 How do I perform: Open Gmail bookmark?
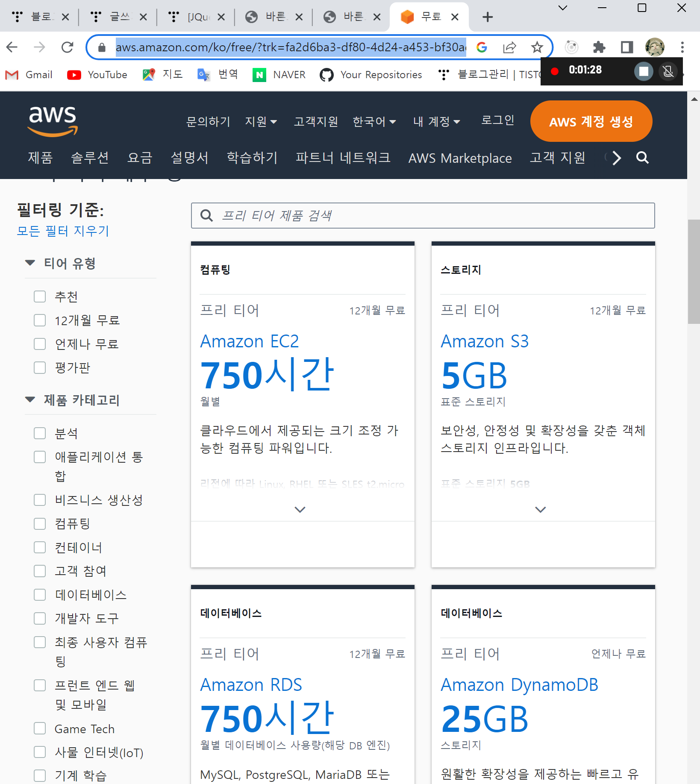point(29,75)
